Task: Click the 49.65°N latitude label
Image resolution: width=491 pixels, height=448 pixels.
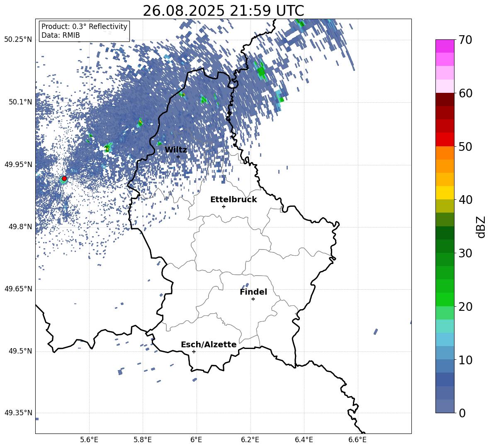Action: pyautogui.click(x=18, y=289)
